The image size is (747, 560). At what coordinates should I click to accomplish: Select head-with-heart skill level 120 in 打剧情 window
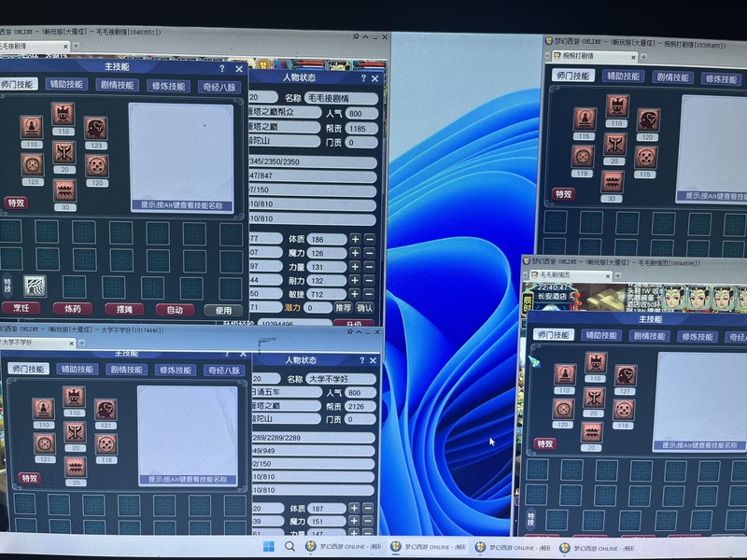tap(648, 120)
